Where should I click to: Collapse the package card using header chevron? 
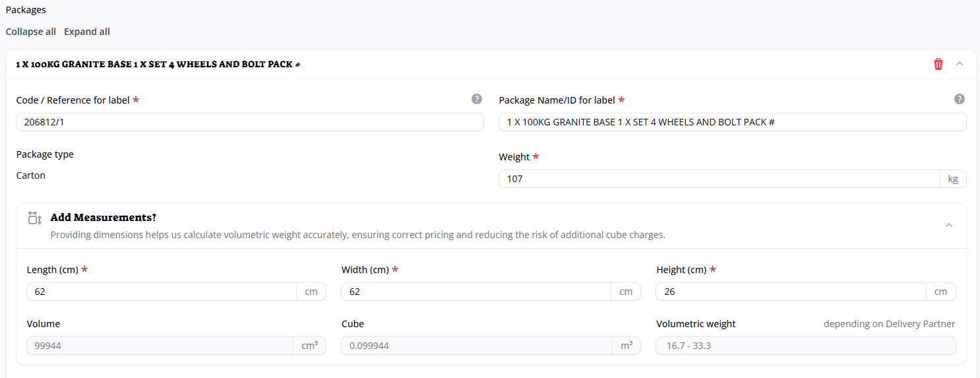(x=960, y=64)
